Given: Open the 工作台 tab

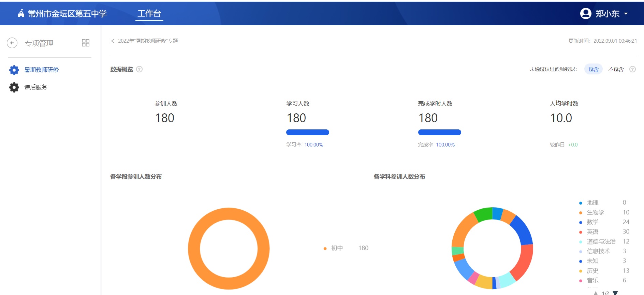Looking at the screenshot, I should point(149,14).
